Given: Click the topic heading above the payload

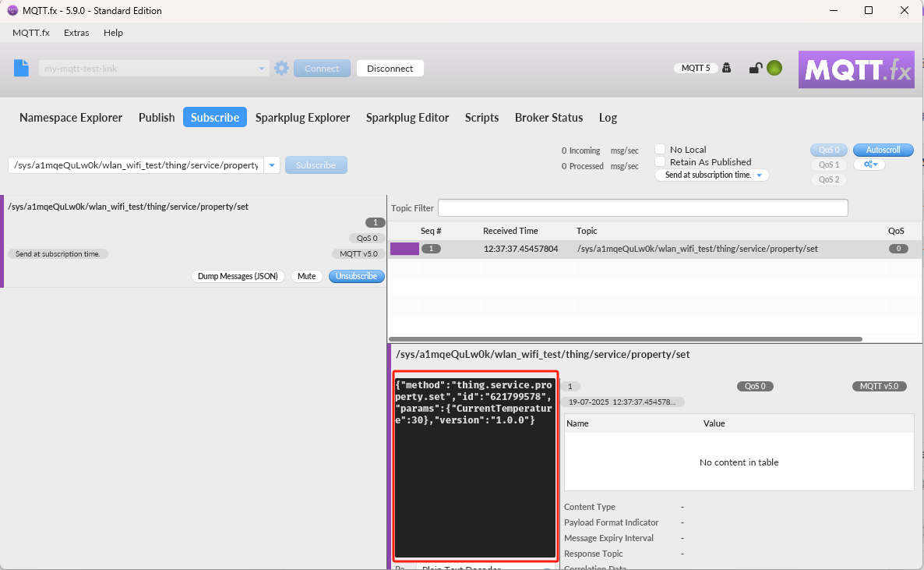Looking at the screenshot, I should 543,354.
